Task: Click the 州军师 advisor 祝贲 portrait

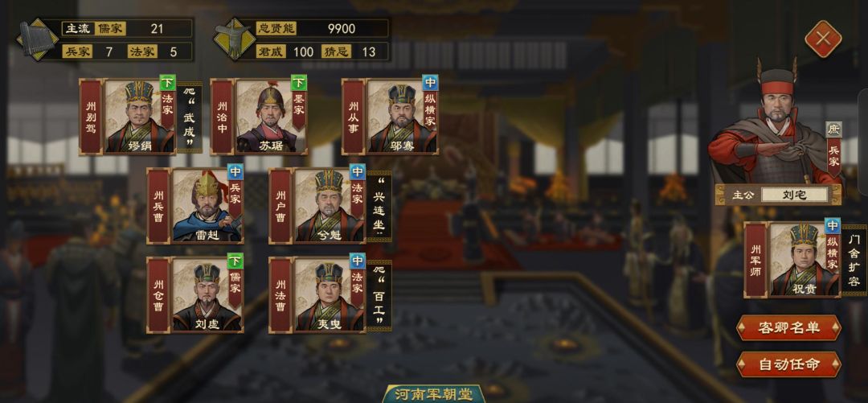Action: coord(805,260)
